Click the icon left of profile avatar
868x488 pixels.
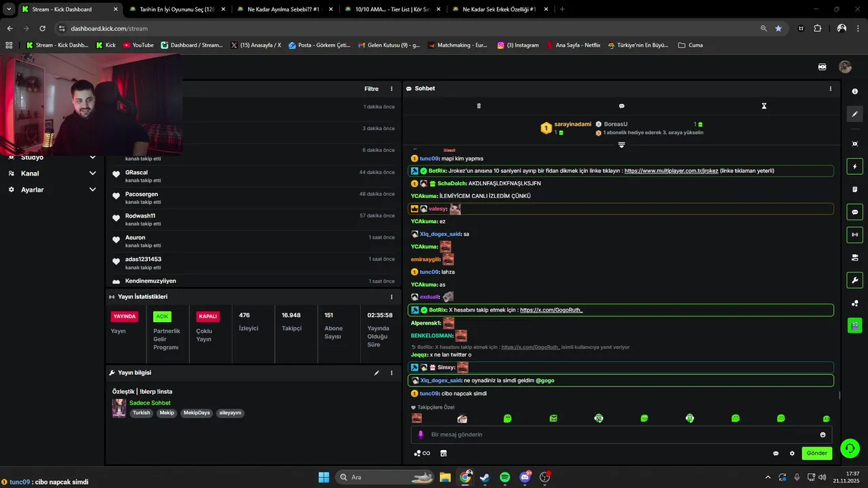click(823, 66)
